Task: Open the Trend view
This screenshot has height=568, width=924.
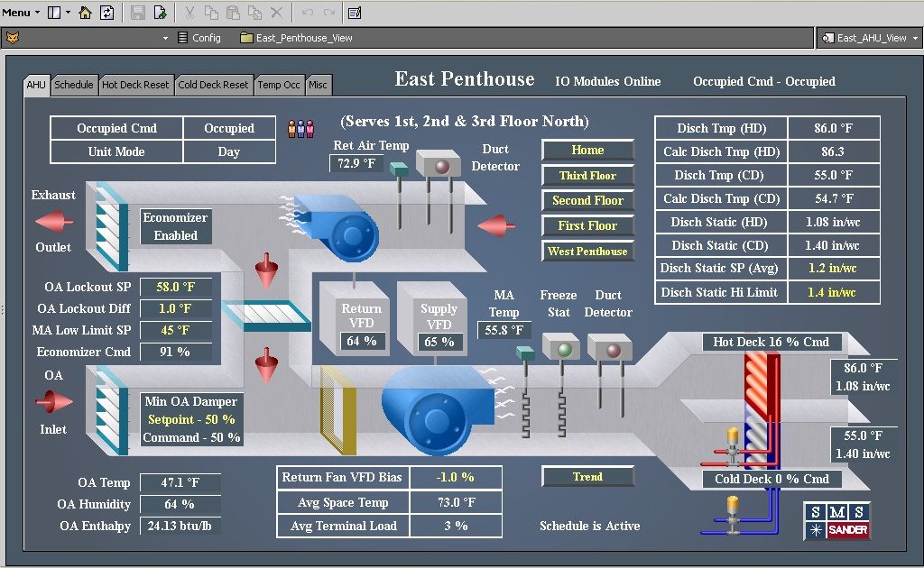Action: pyautogui.click(x=587, y=477)
